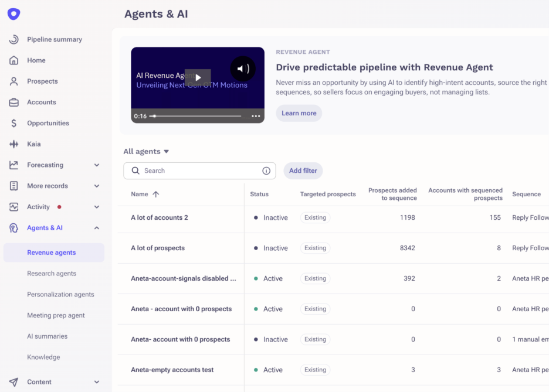Click the Forecasting chart icon
This screenshot has height=392, width=549.
click(x=13, y=165)
